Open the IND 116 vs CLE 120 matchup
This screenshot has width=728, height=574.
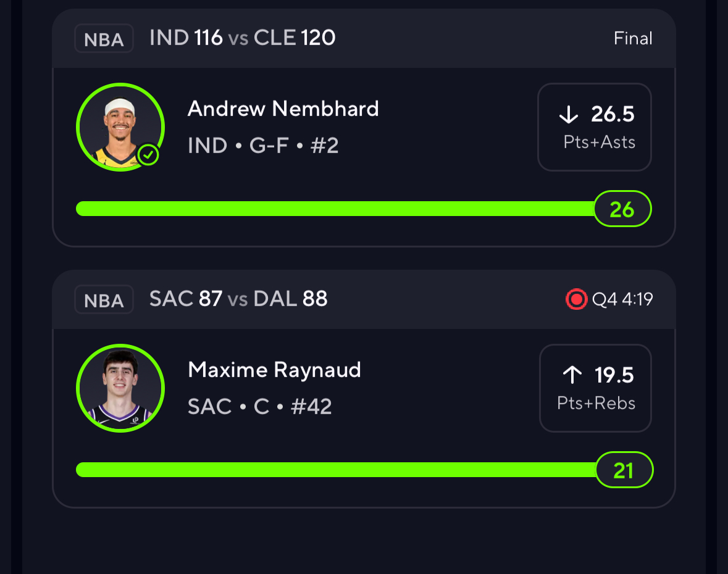242,38
